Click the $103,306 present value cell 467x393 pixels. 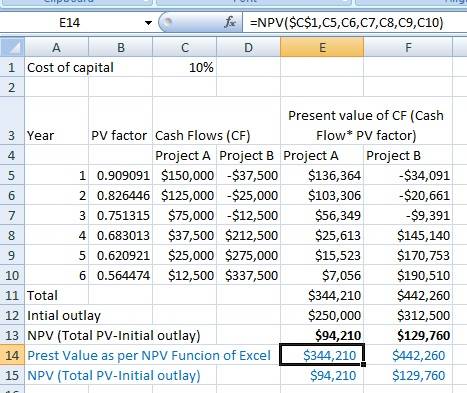(322, 195)
